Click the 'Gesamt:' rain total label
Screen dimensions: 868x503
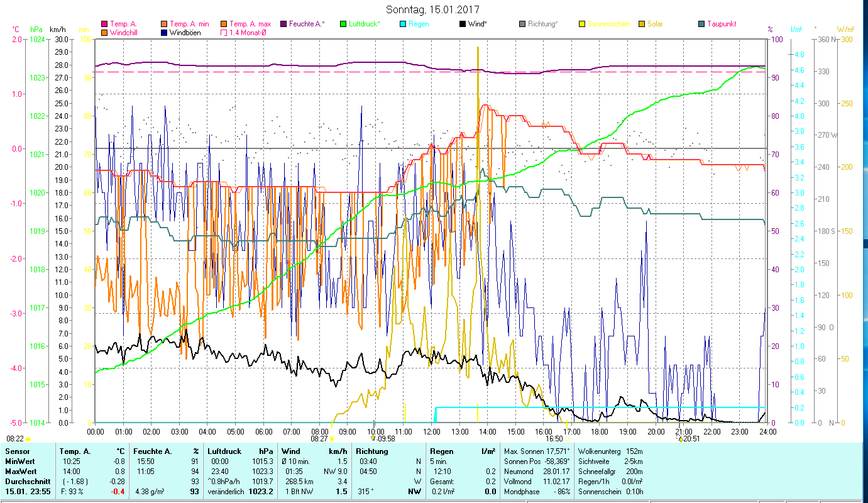point(442,482)
